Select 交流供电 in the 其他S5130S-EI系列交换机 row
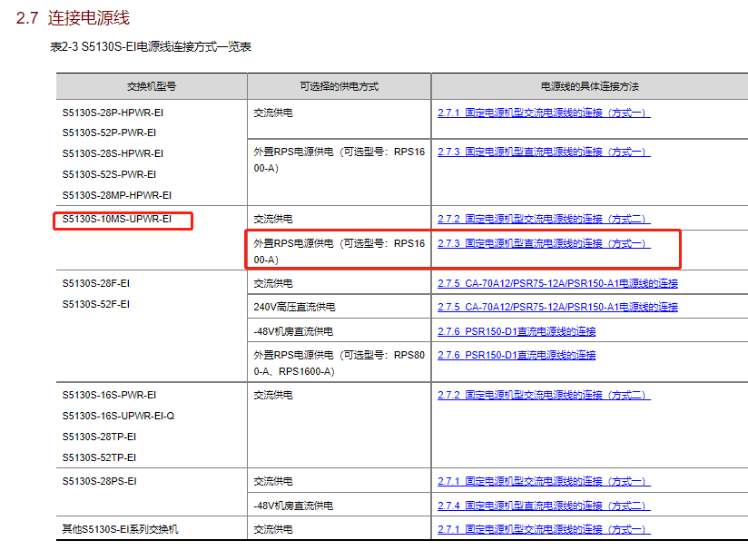Viewport: 748px width, 560px height. 273,529
